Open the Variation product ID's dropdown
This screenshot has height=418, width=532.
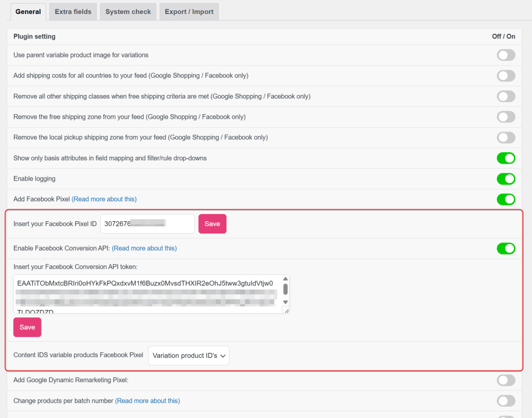coord(188,356)
